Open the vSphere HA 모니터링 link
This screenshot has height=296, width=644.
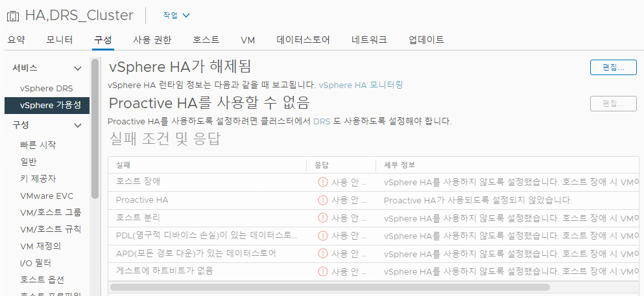[x=361, y=85]
